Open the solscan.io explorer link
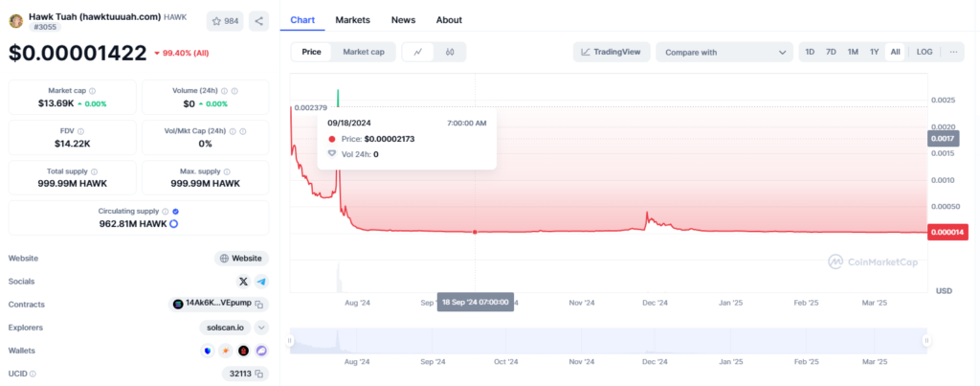 pyautogui.click(x=226, y=328)
